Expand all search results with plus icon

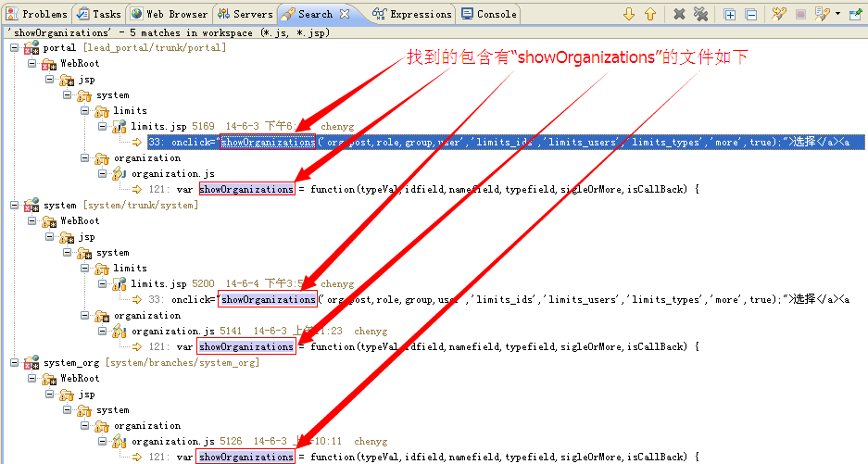(730, 15)
